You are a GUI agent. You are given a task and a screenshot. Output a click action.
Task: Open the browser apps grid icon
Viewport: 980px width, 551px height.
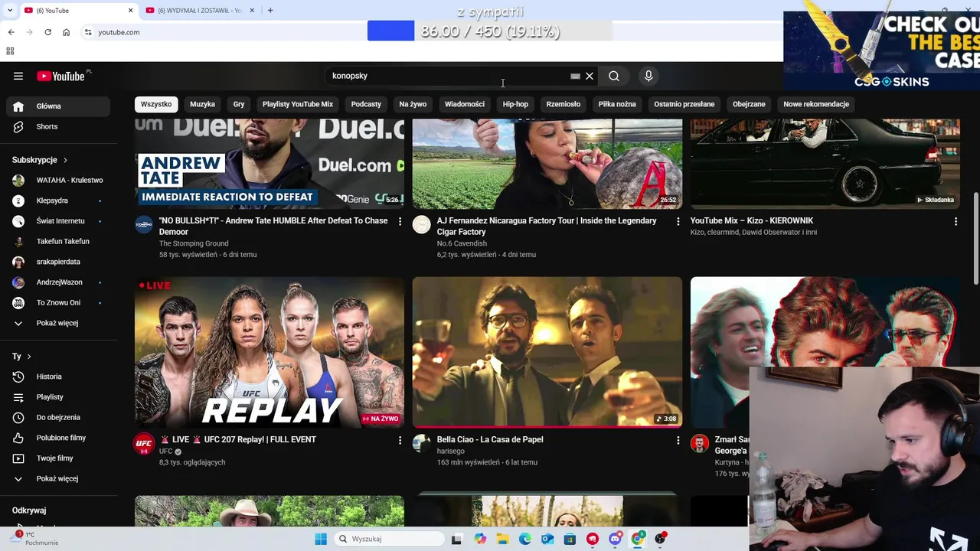click(x=10, y=51)
